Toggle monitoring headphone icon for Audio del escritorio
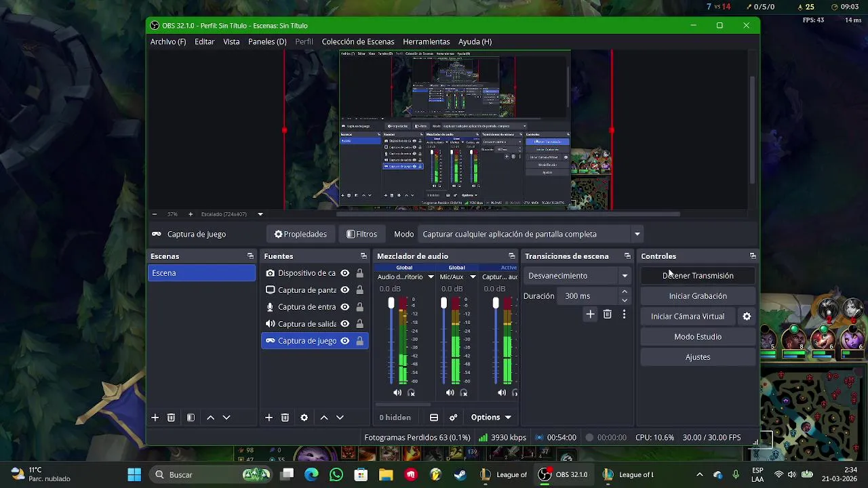Screen dimensions: 868x488 [x=411, y=393]
